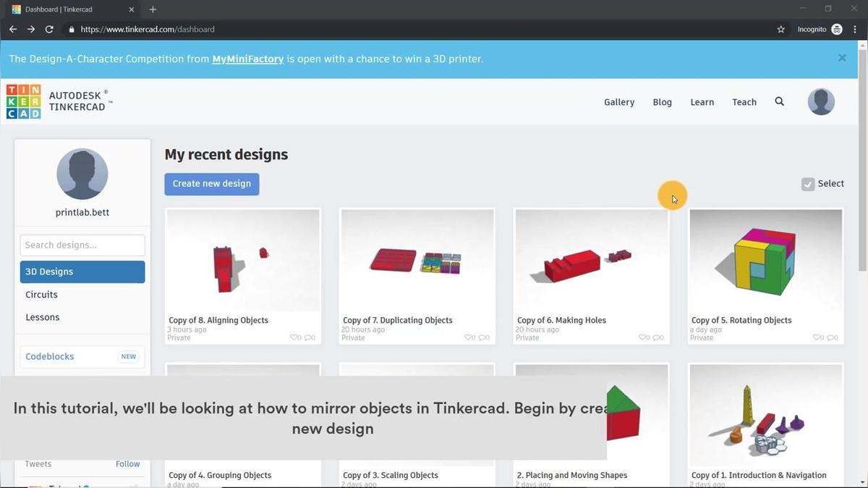
Task: Open the Aligning Objects design thumbnail
Action: tap(243, 261)
